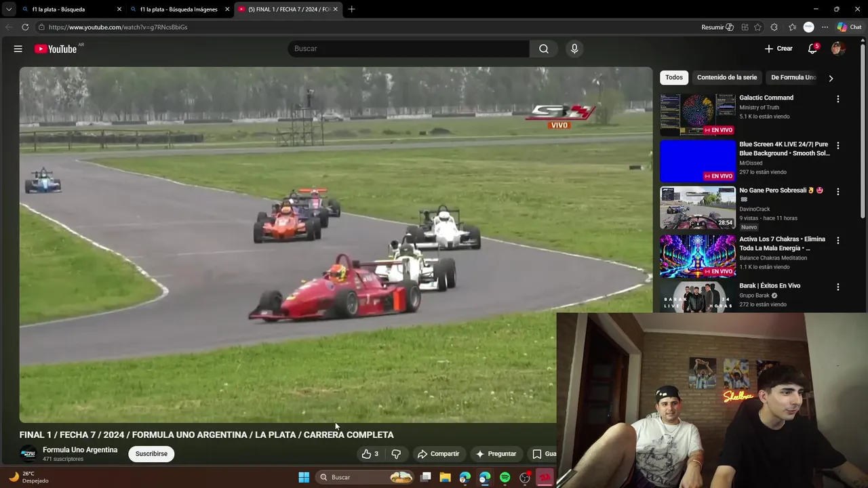The width and height of the screenshot is (868, 488).
Task: Click the DavinoCrack channel name
Action: click(755, 209)
